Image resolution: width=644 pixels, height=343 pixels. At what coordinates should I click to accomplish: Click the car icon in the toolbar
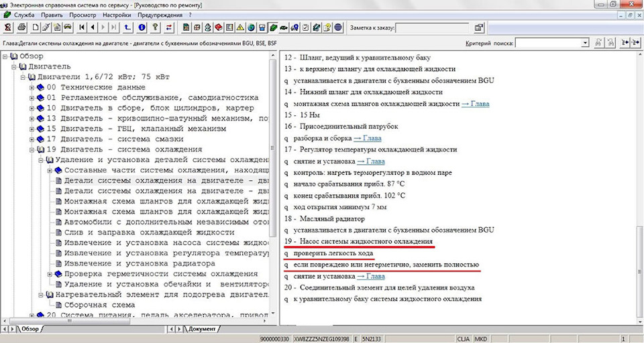tap(67, 27)
